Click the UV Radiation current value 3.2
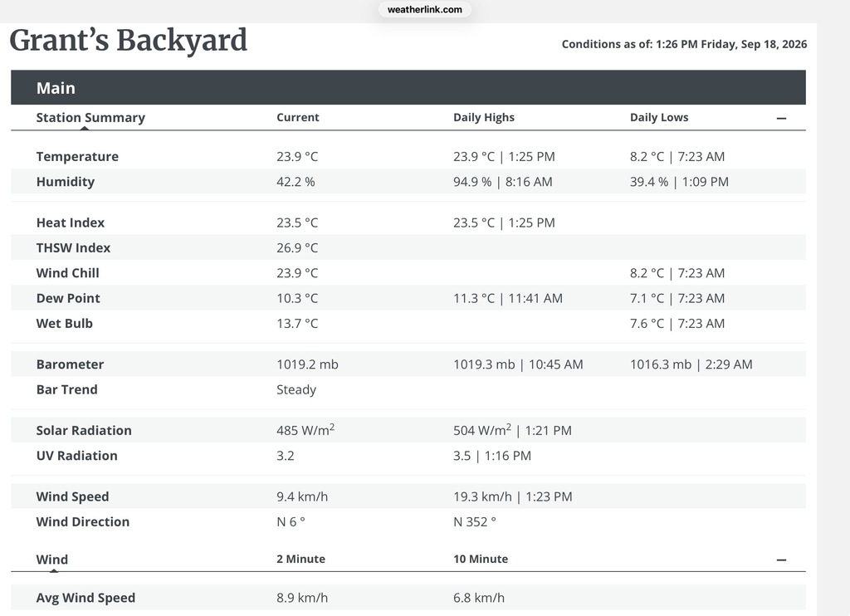This screenshot has height=616, width=850. pyautogui.click(x=286, y=456)
